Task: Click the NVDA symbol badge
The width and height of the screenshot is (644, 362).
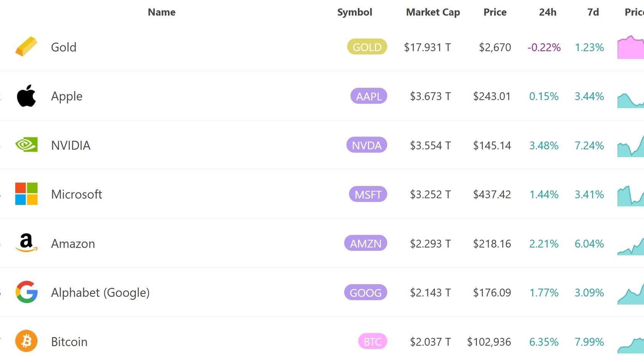Action: pyautogui.click(x=367, y=145)
